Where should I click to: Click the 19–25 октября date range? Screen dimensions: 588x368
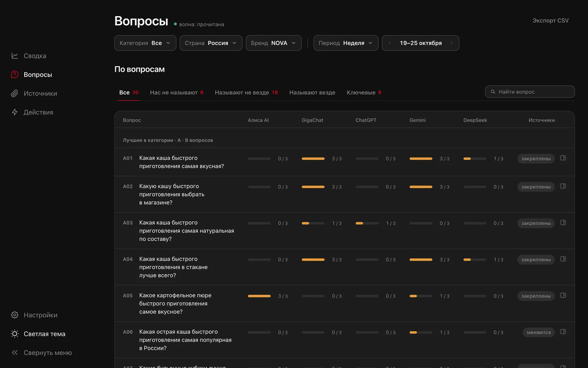(x=421, y=43)
